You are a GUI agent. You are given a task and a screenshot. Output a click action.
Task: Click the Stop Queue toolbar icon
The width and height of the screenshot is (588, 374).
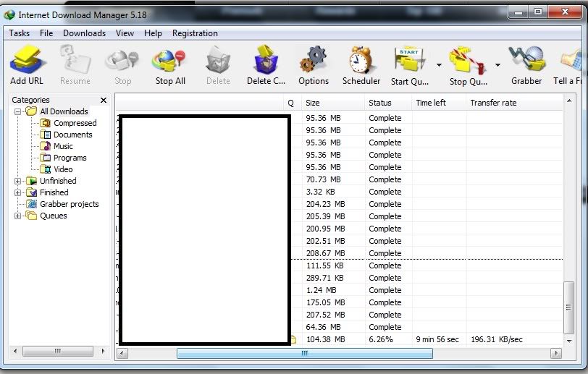pos(468,60)
